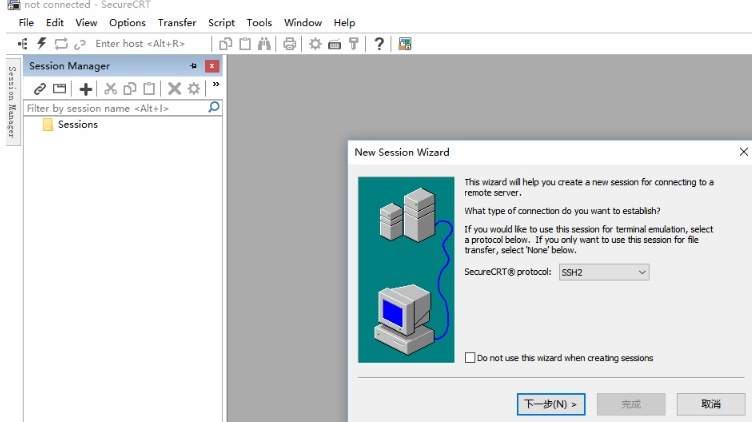Click the Copy icon in Session Manager
The image size is (752, 422).
tap(130, 89)
